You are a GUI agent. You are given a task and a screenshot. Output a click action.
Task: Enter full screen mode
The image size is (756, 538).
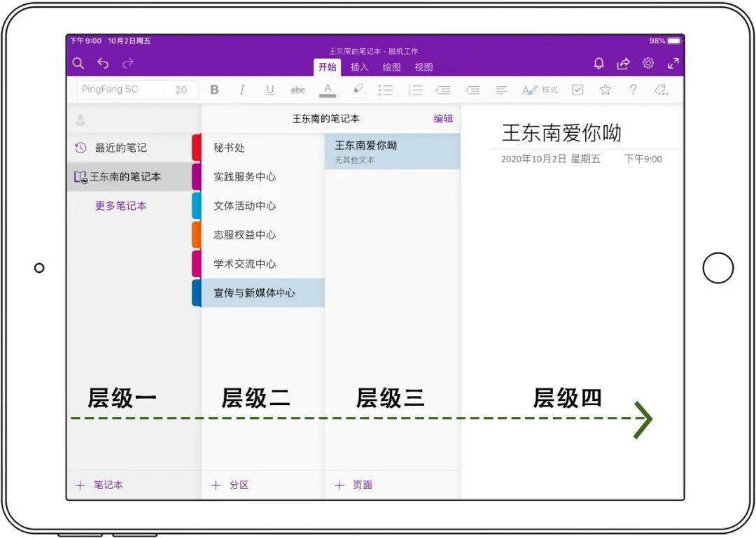coord(673,63)
